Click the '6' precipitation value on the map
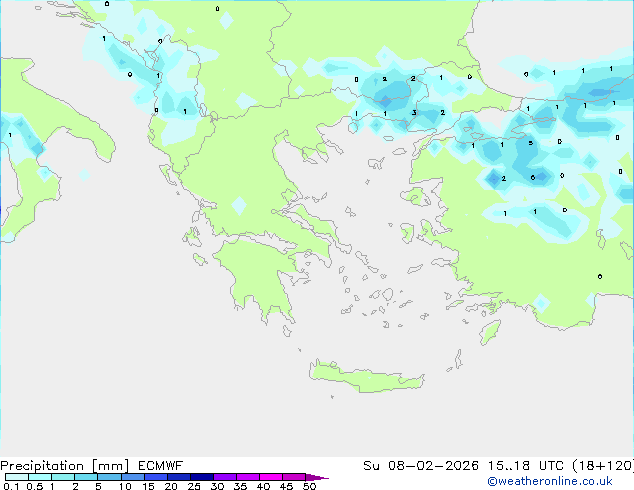Viewport: 634px width, 490px height. coord(533,177)
